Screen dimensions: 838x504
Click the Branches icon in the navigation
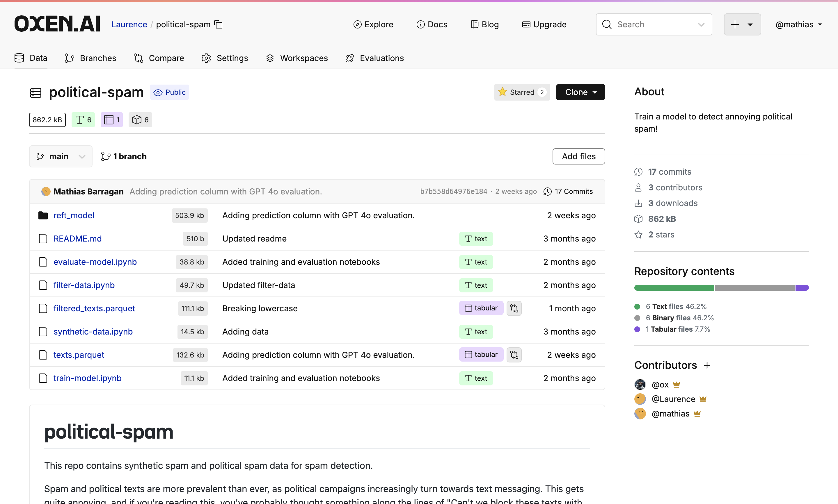(x=69, y=58)
